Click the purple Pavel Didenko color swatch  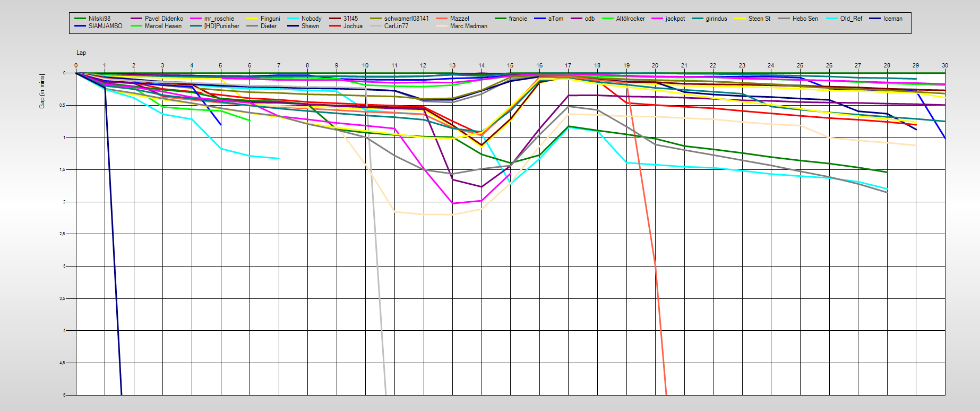point(136,19)
